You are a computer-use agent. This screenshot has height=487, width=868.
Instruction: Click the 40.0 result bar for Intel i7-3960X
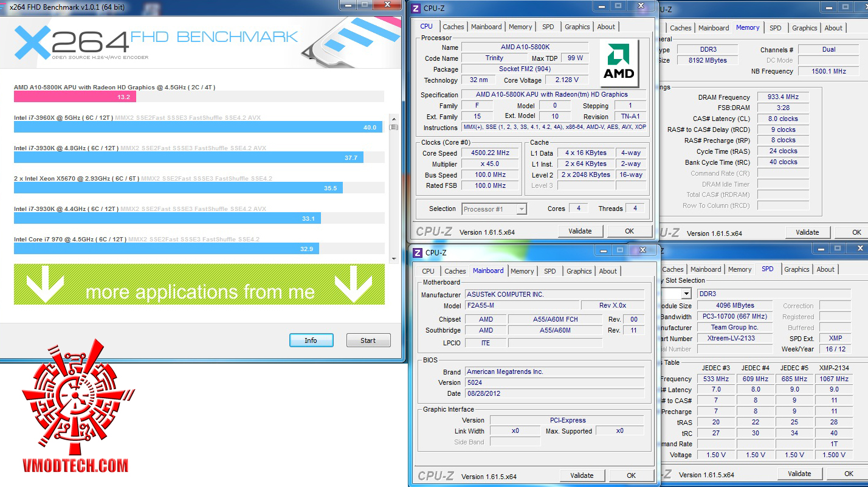(198, 127)
